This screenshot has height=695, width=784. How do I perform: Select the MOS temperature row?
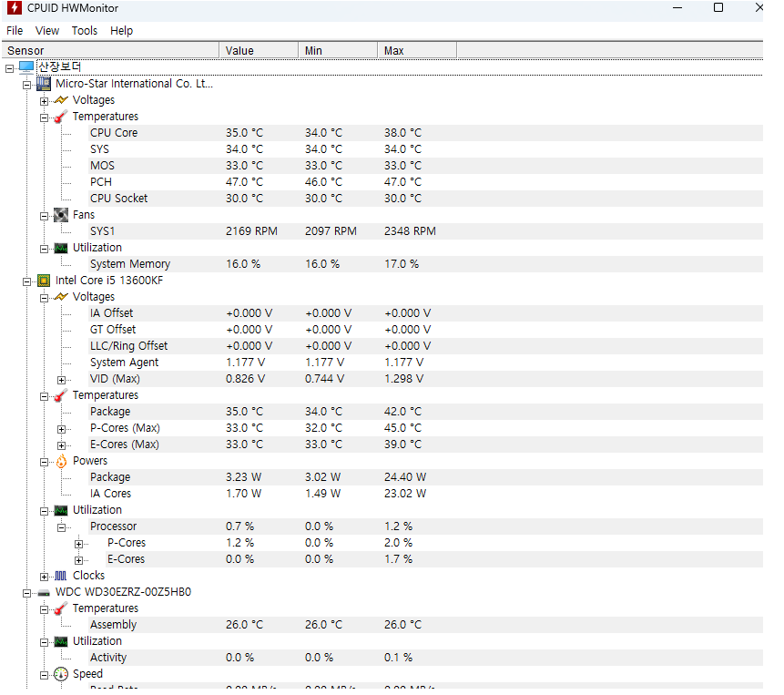425,166
